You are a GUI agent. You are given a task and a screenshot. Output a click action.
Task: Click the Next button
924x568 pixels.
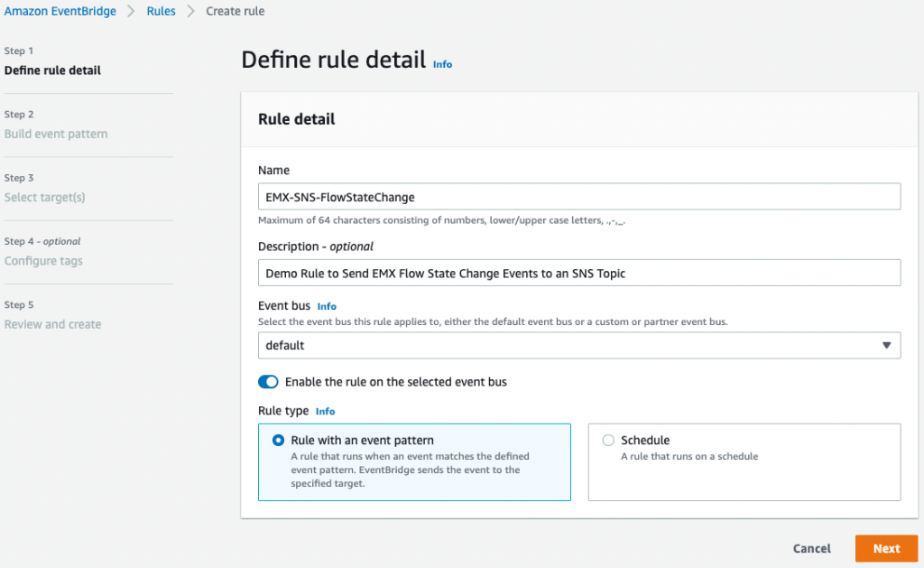point(886,548)
